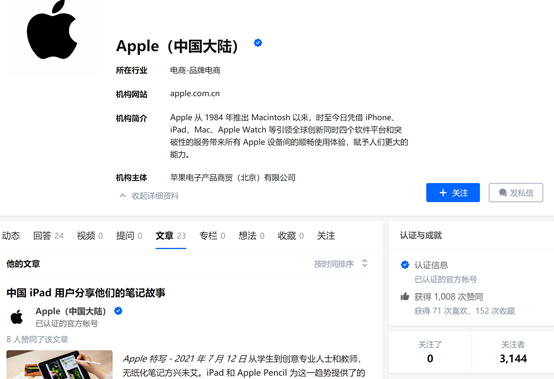Open the 提问 tab
This screenshot has height=379, width=554.
coord(129,236)
